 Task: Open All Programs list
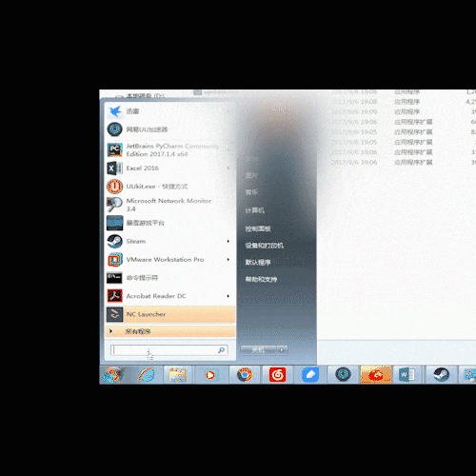pos(170,331)
